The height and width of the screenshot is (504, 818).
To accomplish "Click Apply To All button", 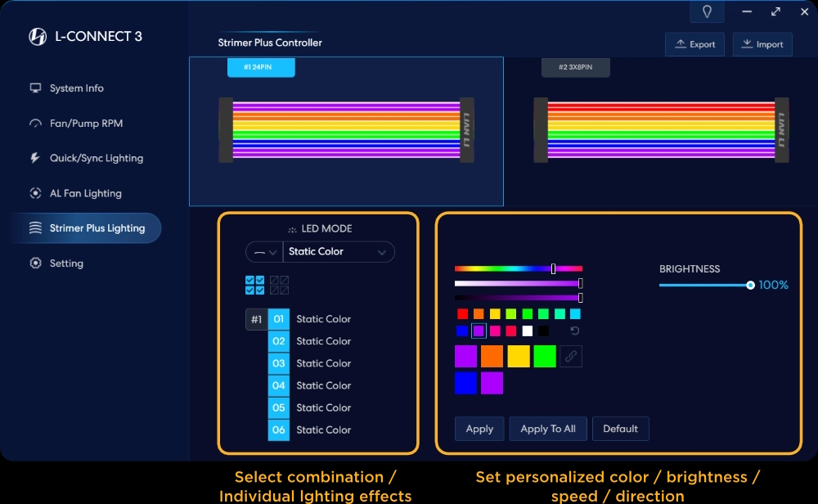I will click(x=548, y=429).
